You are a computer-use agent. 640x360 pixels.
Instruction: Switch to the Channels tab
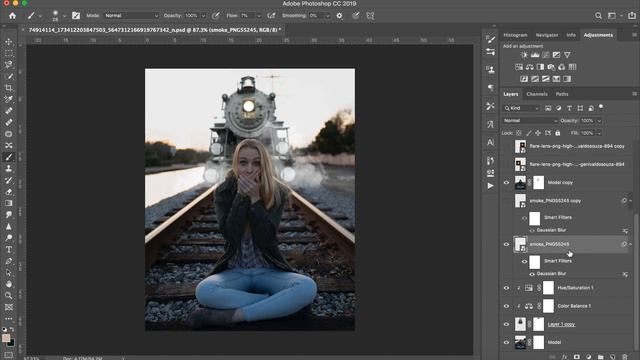tap(537, 94)
